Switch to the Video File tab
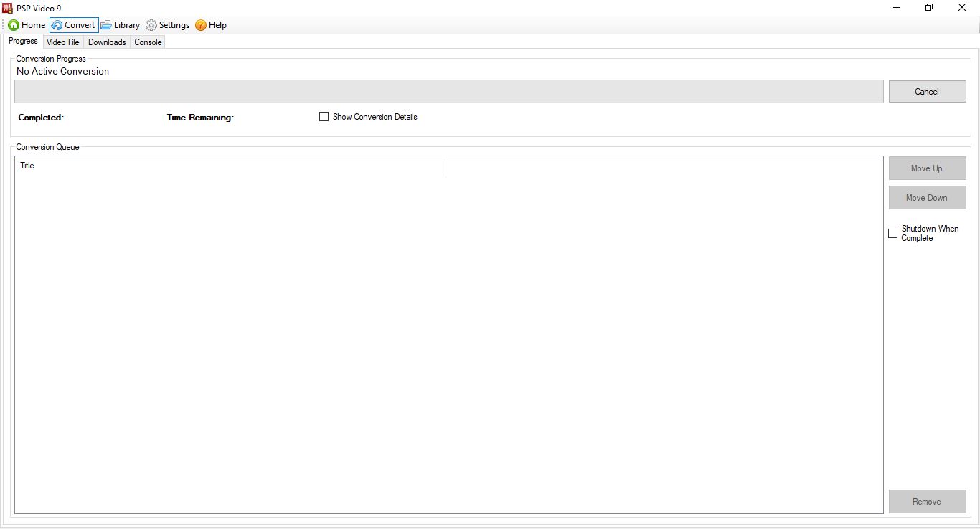Image resolution: width=980 pixels, height=529 pixels. [x=63, y=42]
